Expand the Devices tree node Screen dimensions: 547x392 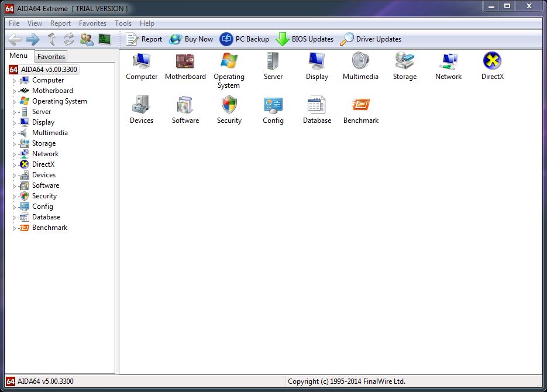pos(14,176)
